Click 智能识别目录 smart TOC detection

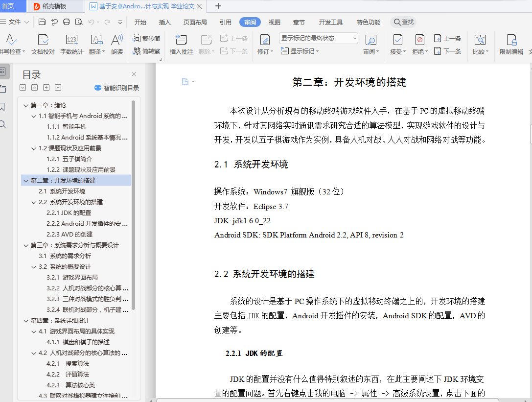coord(116,88)
